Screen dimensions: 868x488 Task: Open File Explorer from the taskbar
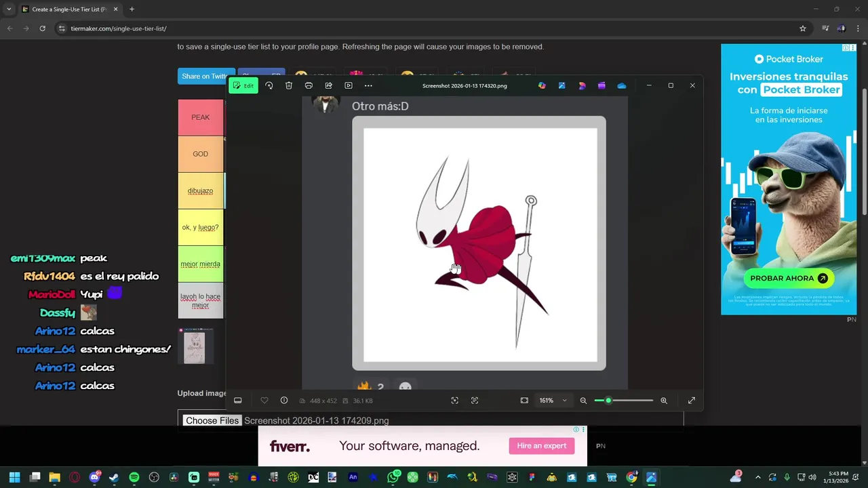pyautogui.click(x=55, y=478)
